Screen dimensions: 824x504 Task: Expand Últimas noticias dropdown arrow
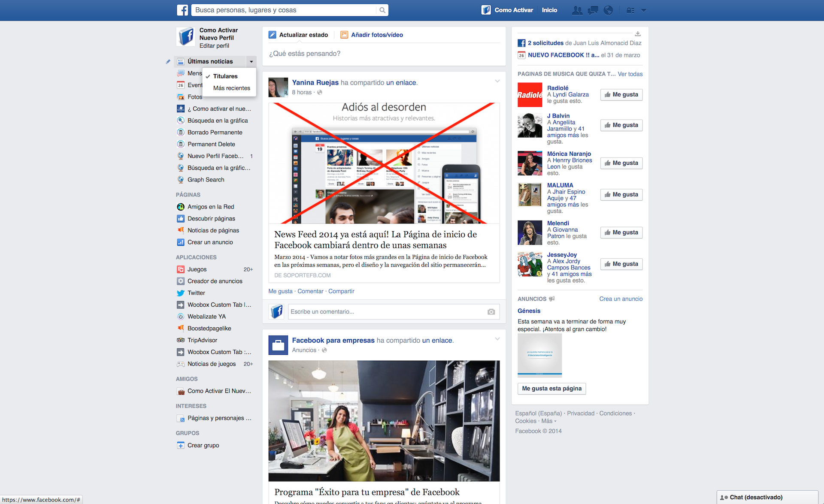(251, 62)
